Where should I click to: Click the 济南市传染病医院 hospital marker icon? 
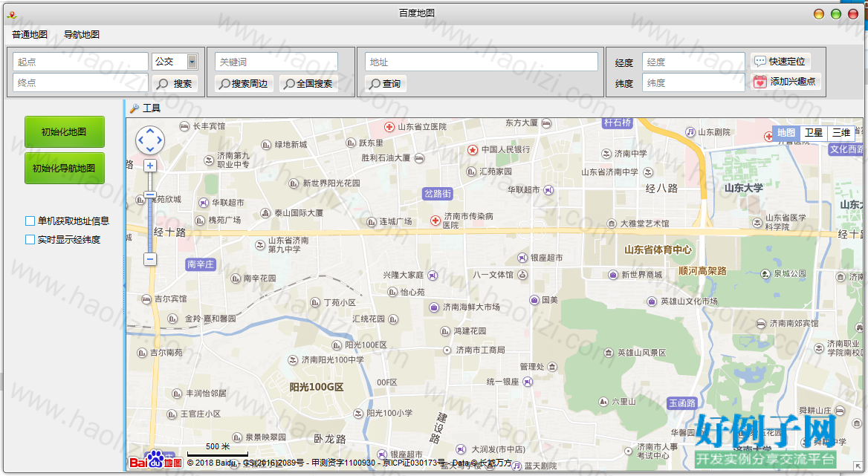[x=435, y=220]
